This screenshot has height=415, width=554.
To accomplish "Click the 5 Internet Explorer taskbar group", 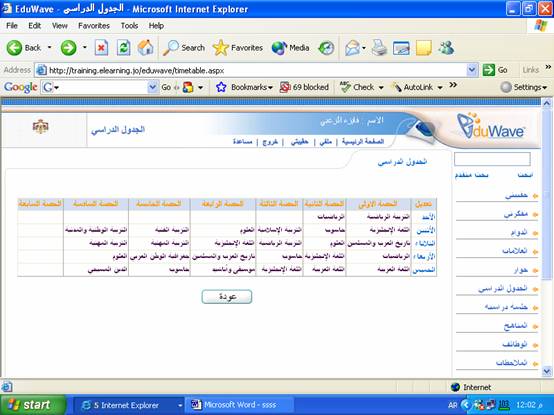I will click(x=129, y=405).
